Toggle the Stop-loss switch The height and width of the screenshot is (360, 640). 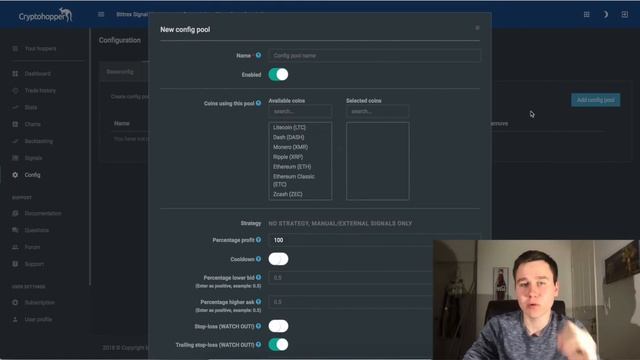278,326
